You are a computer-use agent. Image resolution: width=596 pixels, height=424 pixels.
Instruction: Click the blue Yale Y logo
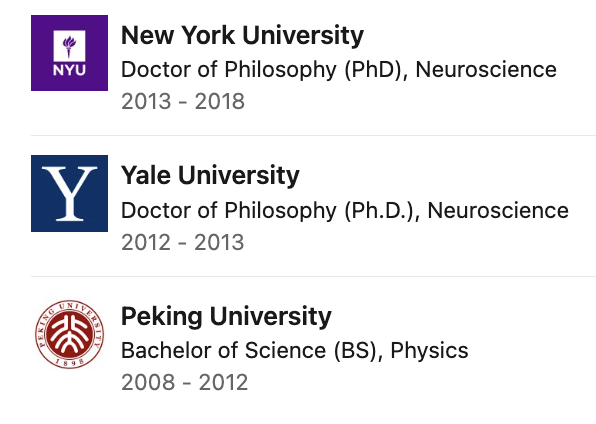tap(70, 193)
